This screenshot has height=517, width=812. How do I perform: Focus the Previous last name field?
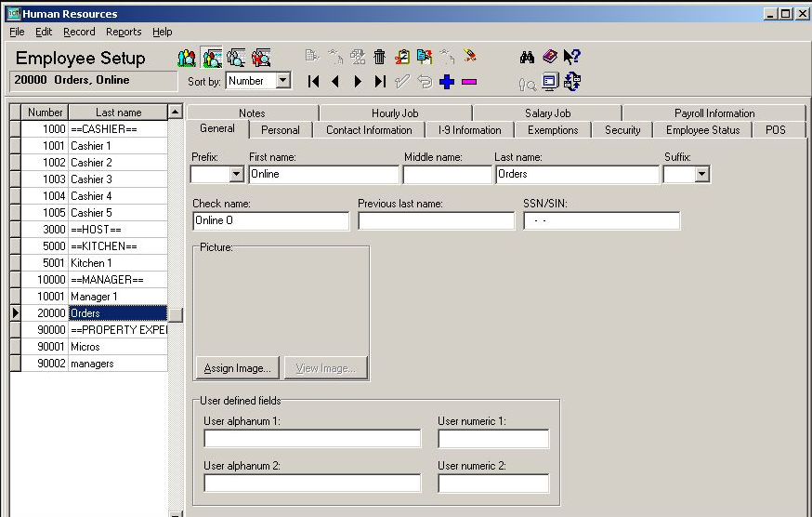click(437, 221)
